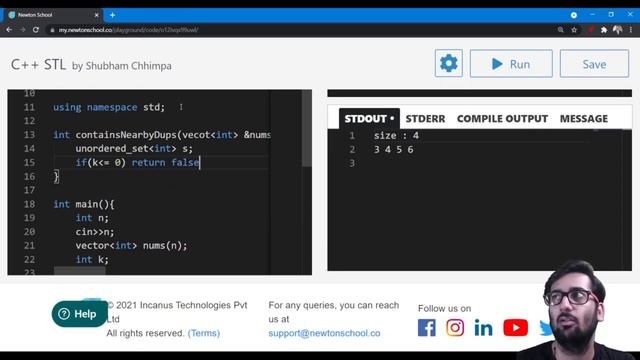Screen dimensions: 640x360
Task: Click the Chrome sync status icon in title bar
Action: pos(573,15)
